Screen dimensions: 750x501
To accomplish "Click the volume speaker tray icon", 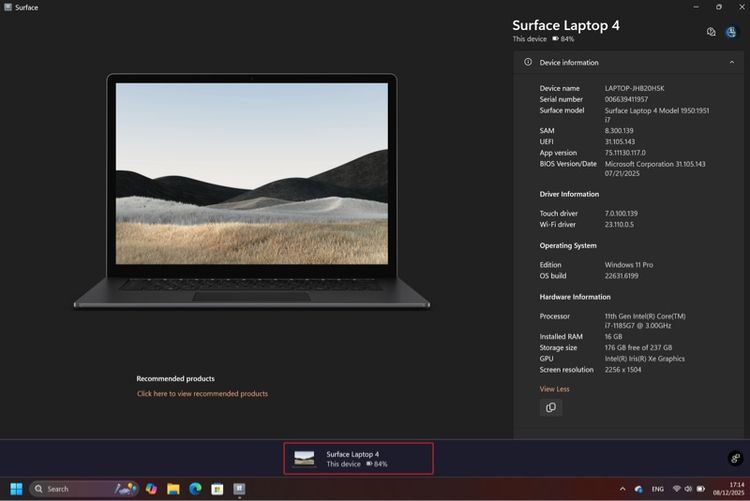I will [688, 489].
